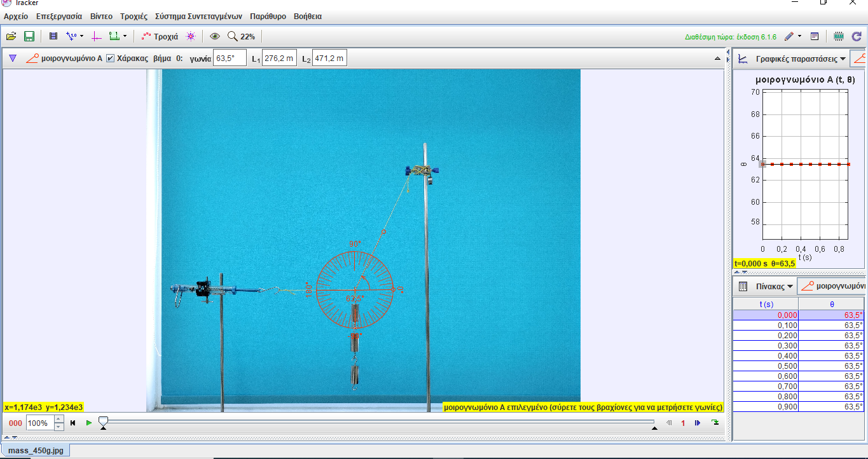Click the video playback slider handle

pos(103,421)
